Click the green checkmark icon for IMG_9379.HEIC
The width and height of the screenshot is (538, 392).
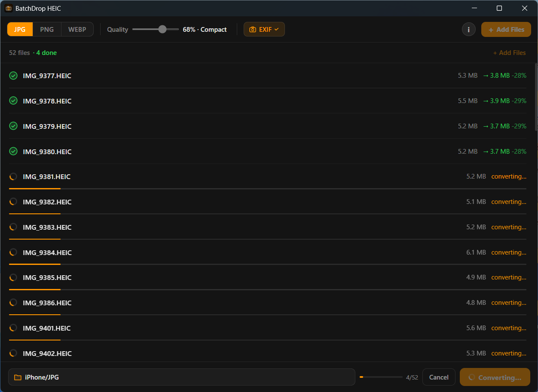(x=13, y=126)
